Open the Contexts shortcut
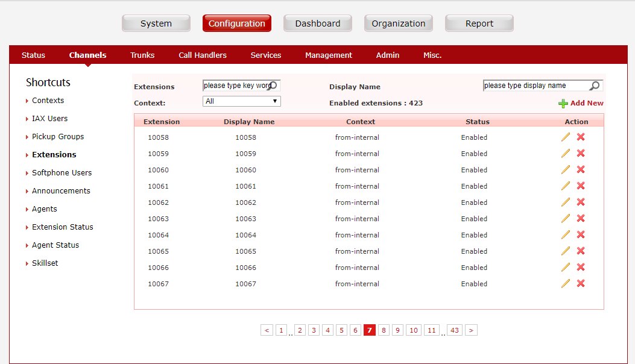This screenshot has width=635, height=364. point(48,101)
